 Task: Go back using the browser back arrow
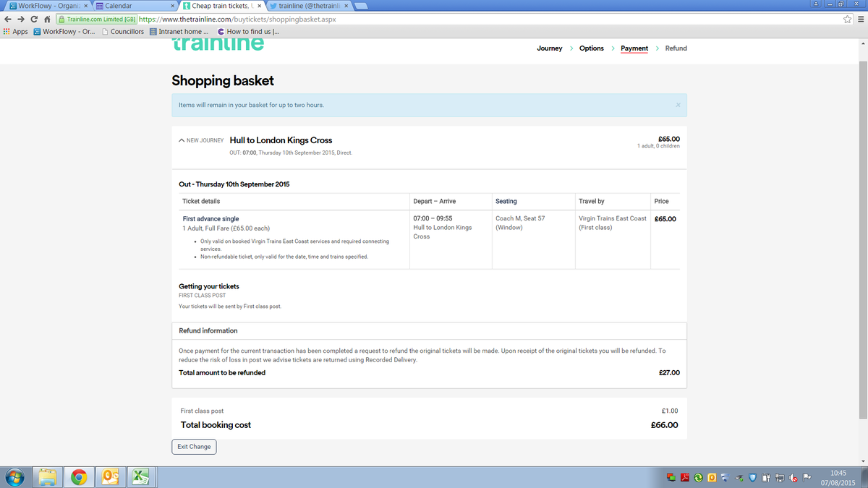click(x=8, y=20)
